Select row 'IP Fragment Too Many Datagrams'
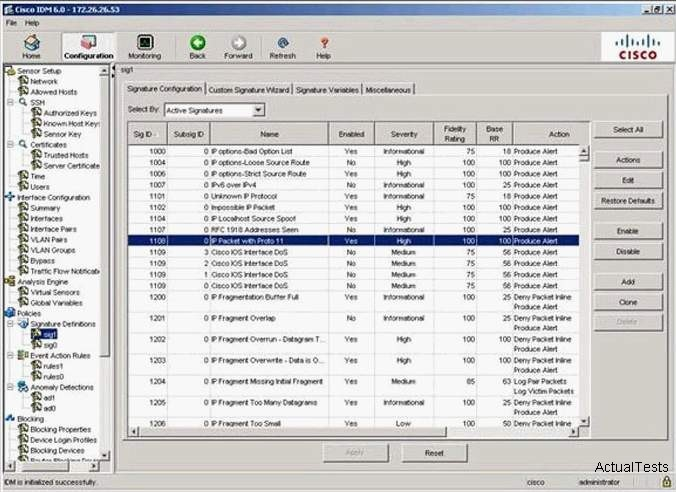The height and width of the screenshot is (492, 676). 354,407
